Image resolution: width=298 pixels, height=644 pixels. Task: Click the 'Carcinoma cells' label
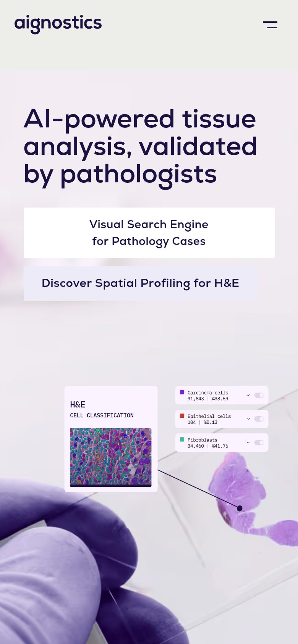pyautogui.click(x=208, y=393)
